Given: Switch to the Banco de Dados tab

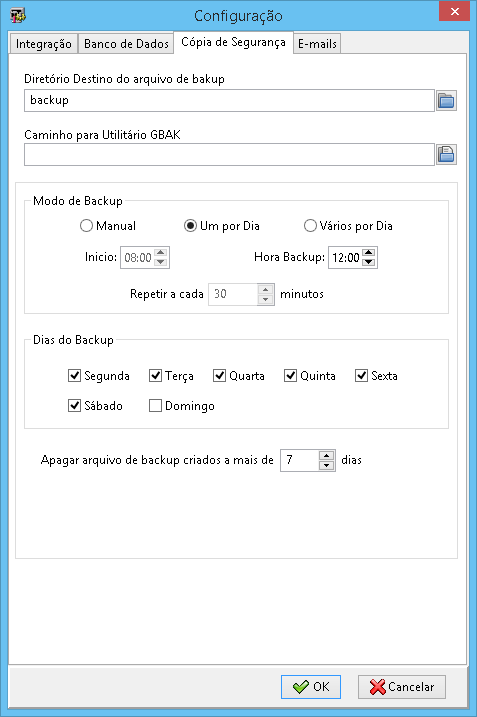Looking at the screenshot, I should click(x=126, y=44).
